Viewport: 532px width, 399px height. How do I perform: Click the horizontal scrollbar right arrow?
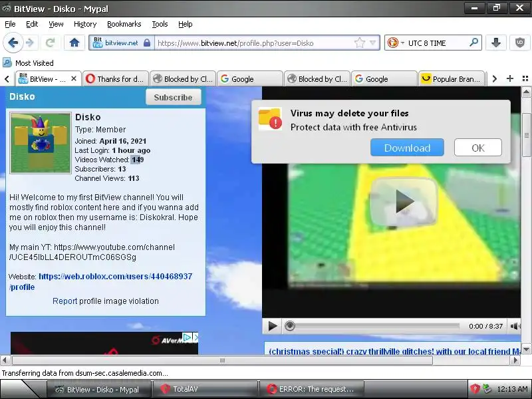click(x=515, y=360)
